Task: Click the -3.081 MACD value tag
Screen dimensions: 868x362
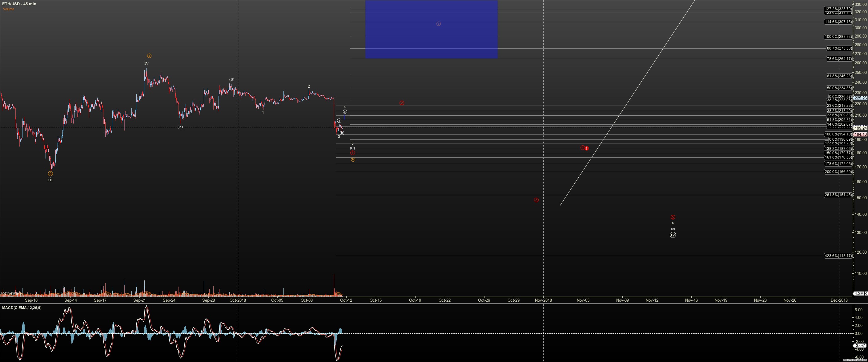Action: coord(860,345)
